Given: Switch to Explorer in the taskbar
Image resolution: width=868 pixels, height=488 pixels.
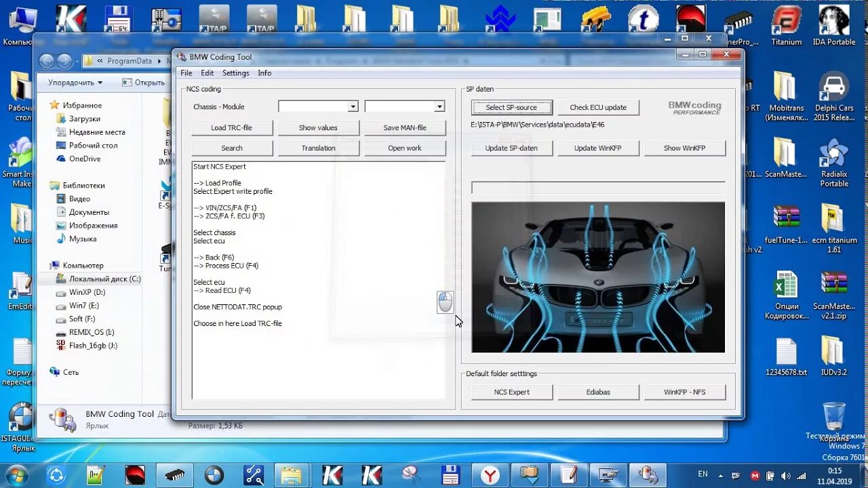Looking at the screenshot, I should click(292, 475).
